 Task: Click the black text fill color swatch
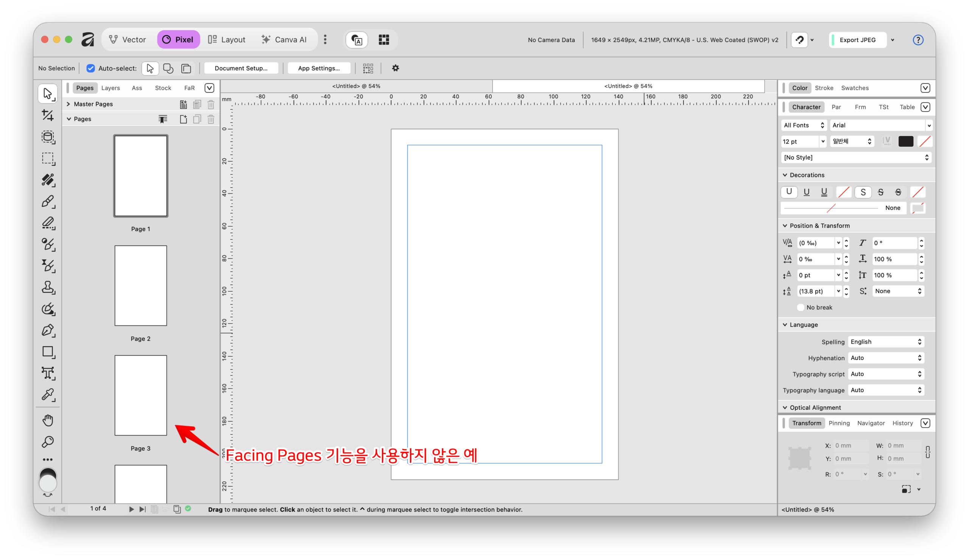coord(905,142)
